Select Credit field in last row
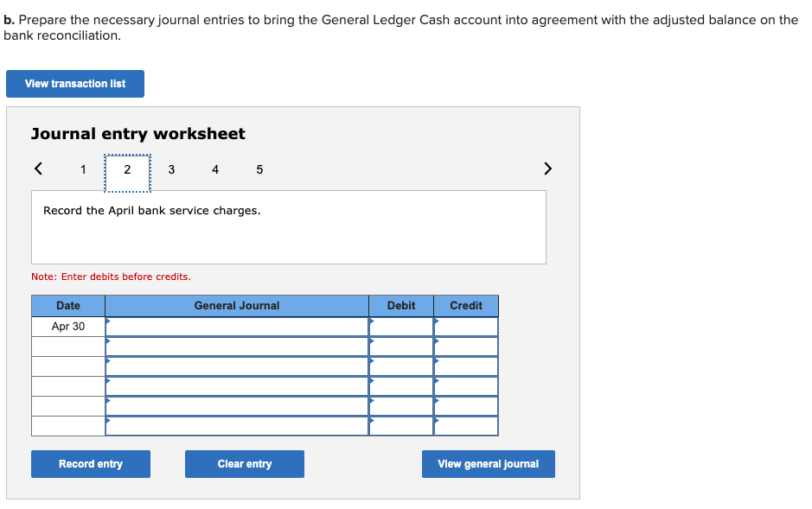This screenshot has width=812, height=509. pyautogui.click(x=466, y=426)
